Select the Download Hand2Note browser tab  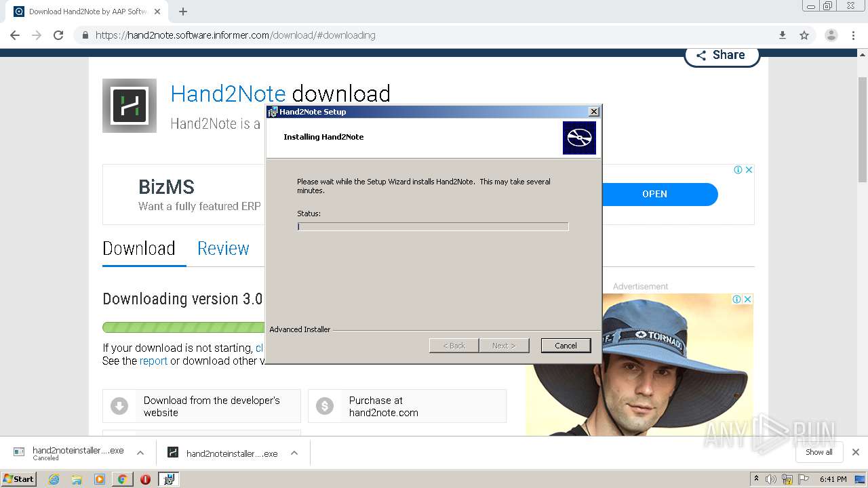point(87,12)
